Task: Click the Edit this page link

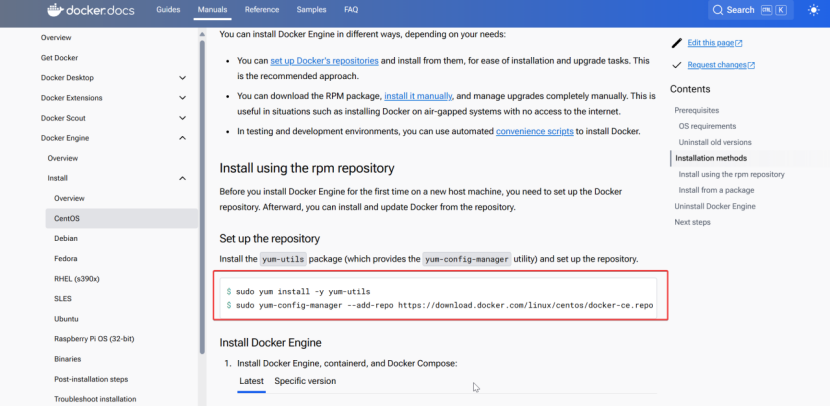Action: [715, 43]
